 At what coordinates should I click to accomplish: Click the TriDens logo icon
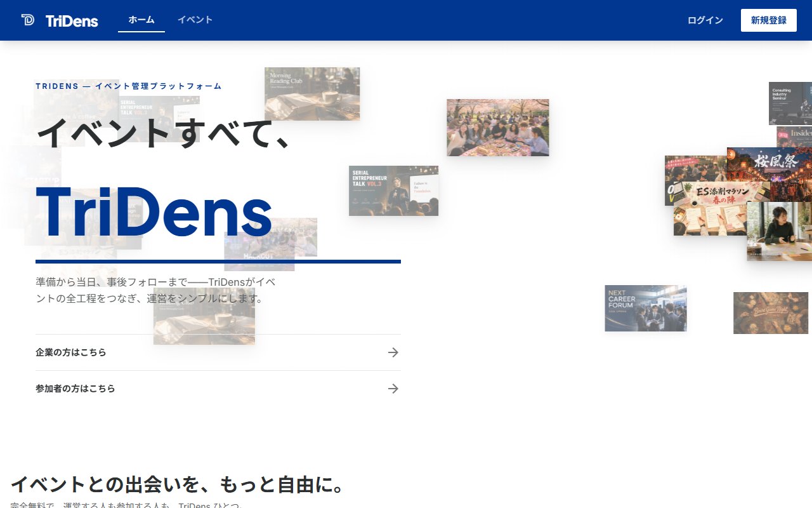(28, 20)
